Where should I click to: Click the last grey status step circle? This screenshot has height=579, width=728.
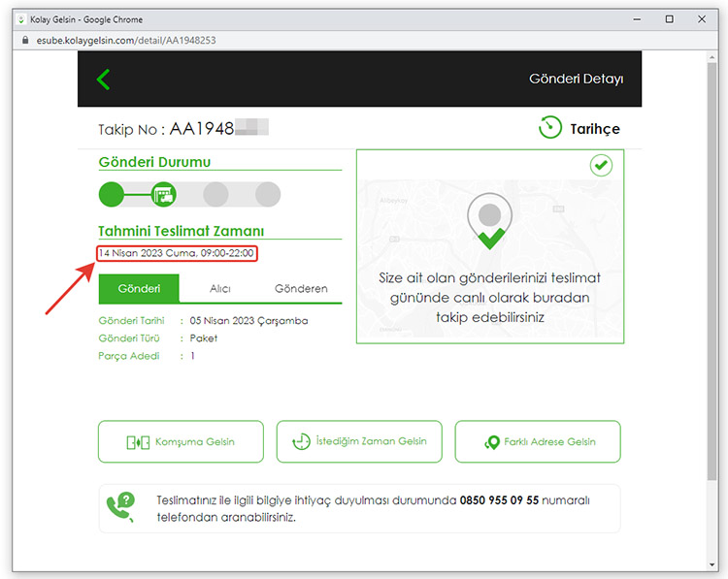pyautogui.click(x=268, y=194)
